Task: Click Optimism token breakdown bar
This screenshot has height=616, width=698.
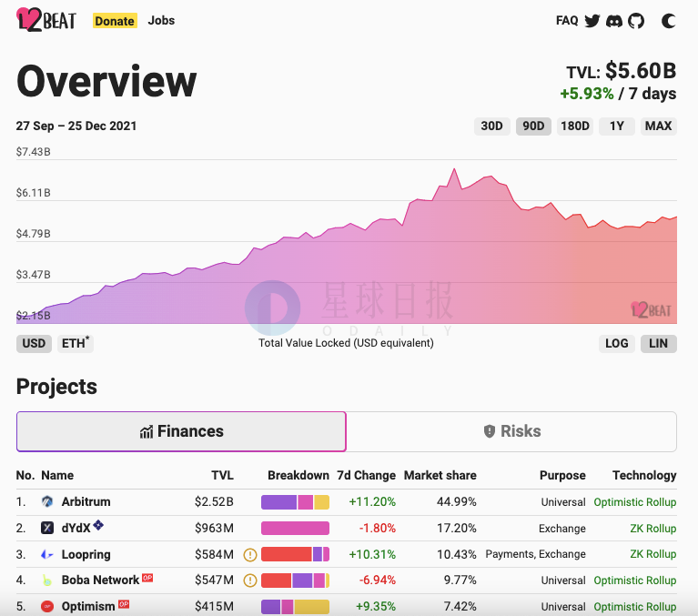Action: [295, 607]
